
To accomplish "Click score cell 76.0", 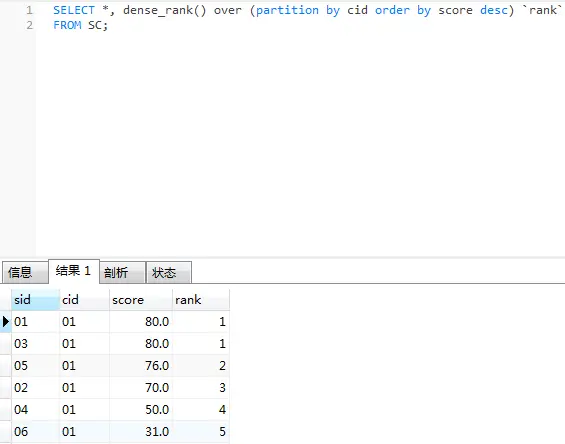I will (x=141, y=365).
